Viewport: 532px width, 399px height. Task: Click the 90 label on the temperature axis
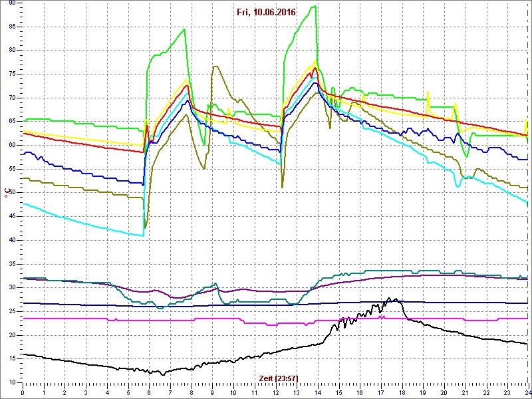[12, 3]
